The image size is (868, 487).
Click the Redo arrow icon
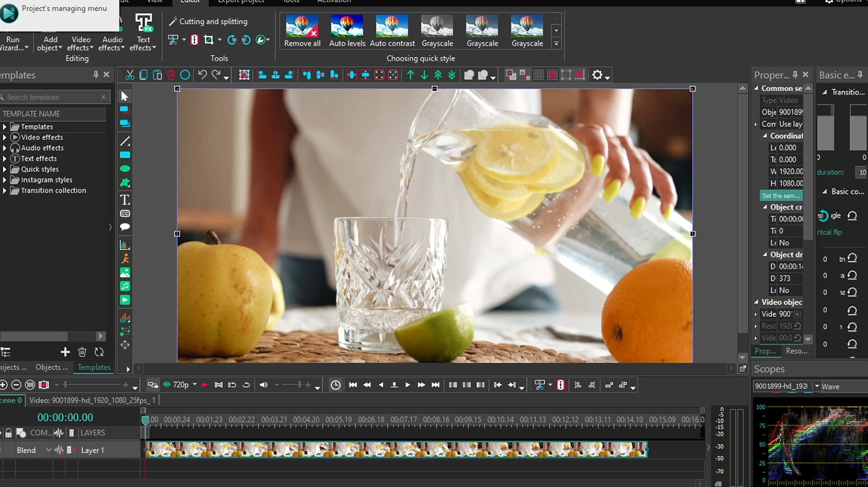point(216,75)
